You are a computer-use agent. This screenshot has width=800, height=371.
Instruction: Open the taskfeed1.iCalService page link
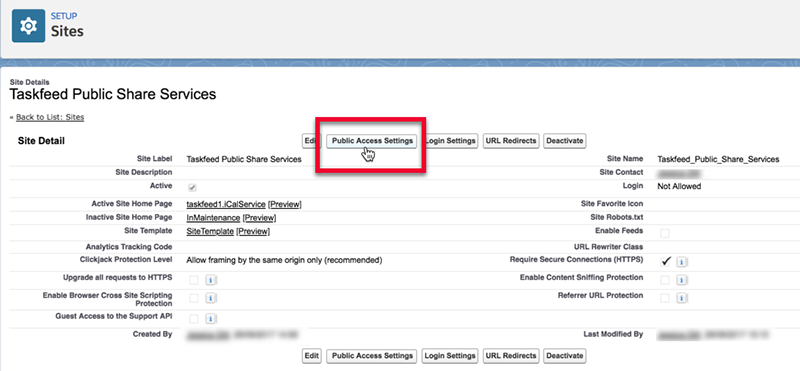pyautogui.click(x=226, y=204)
